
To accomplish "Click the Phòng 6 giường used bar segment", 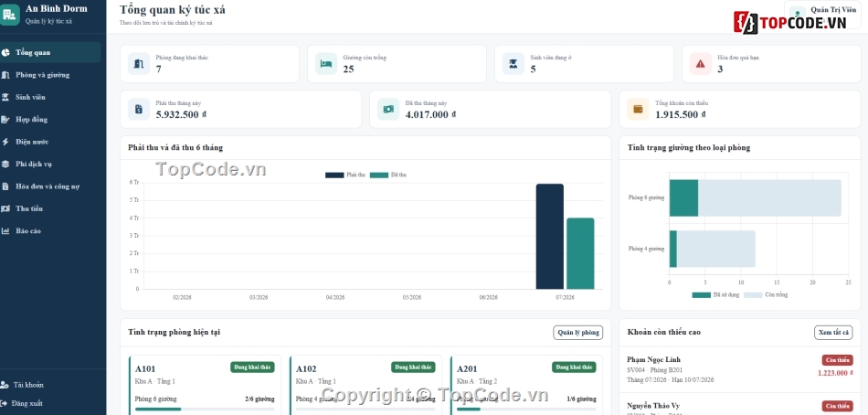I will tap(683, 197).
